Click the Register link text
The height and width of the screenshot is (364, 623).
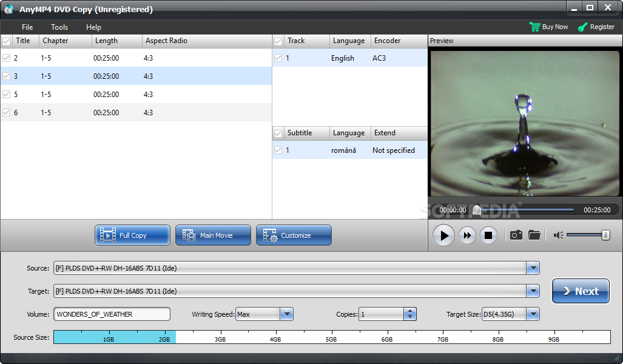pyautogui.click(x=602, y=27)
